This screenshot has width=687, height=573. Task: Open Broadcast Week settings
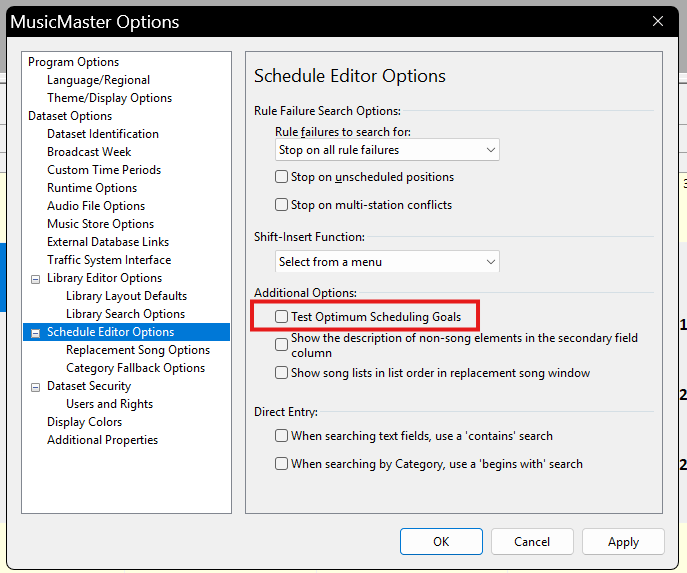coord(89,152)
